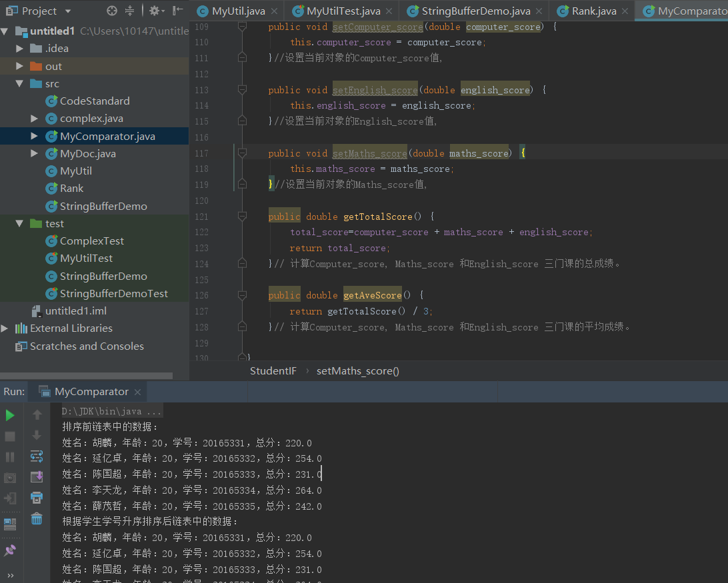The height and width of the screenshot is (583, 728).
Task: Collapse the untitled1 project root
Action: tap(5, 31)
